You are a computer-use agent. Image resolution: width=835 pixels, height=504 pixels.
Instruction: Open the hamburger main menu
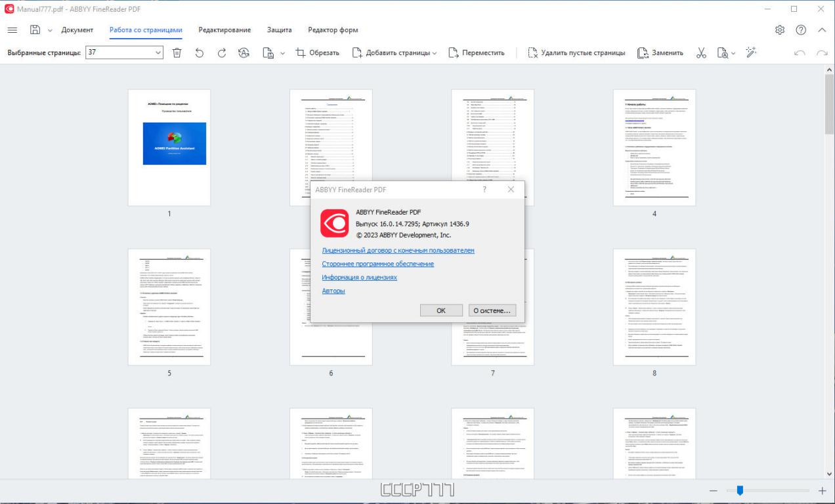(12, 30)
